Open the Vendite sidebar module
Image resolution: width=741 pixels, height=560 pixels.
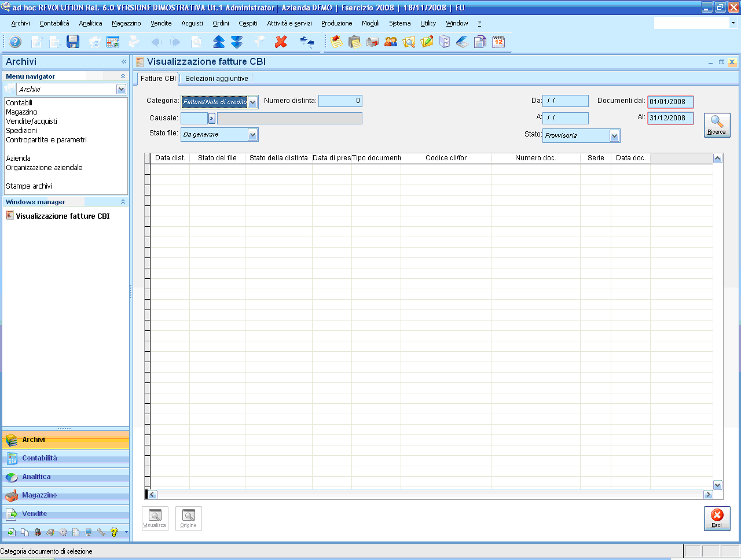[66, 514]
